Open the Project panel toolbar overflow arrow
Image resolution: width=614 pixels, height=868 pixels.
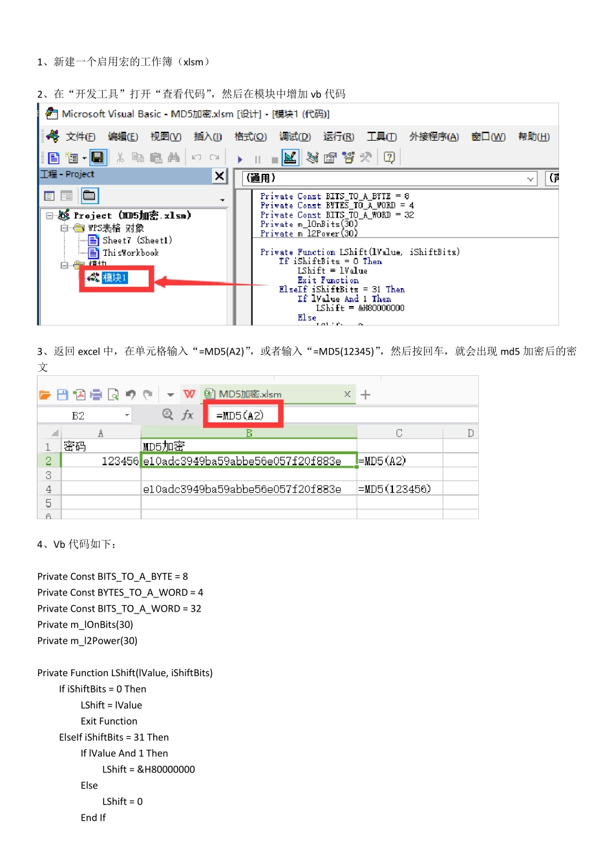pos(222,200)
